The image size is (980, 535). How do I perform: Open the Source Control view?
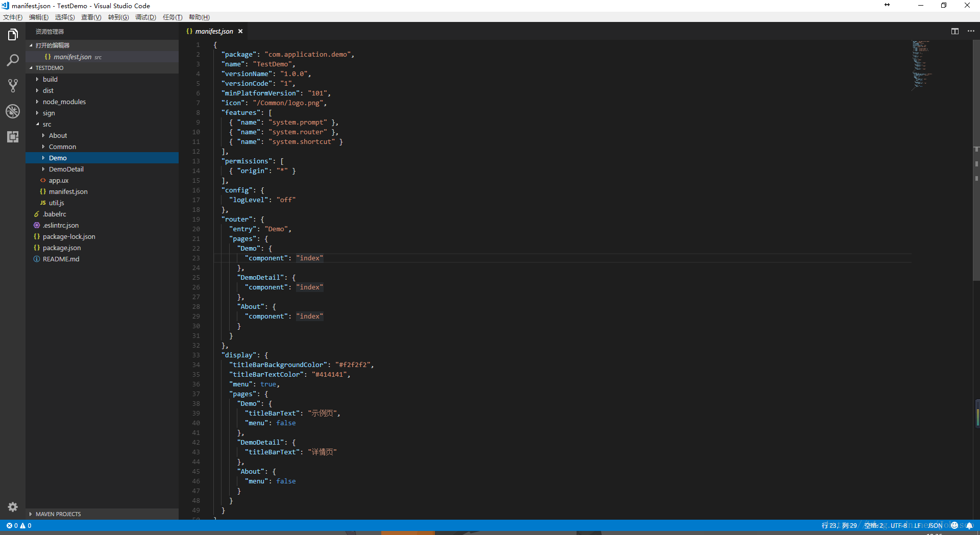(13, 86)
